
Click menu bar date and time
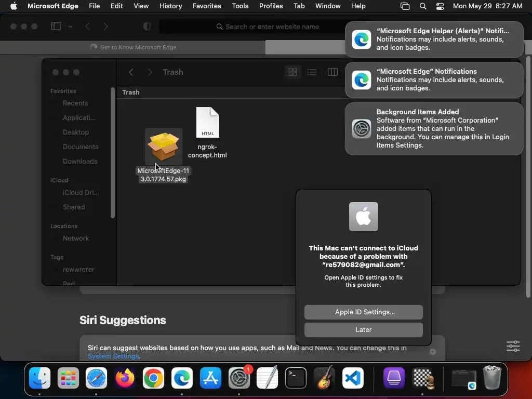click(487, 6)
